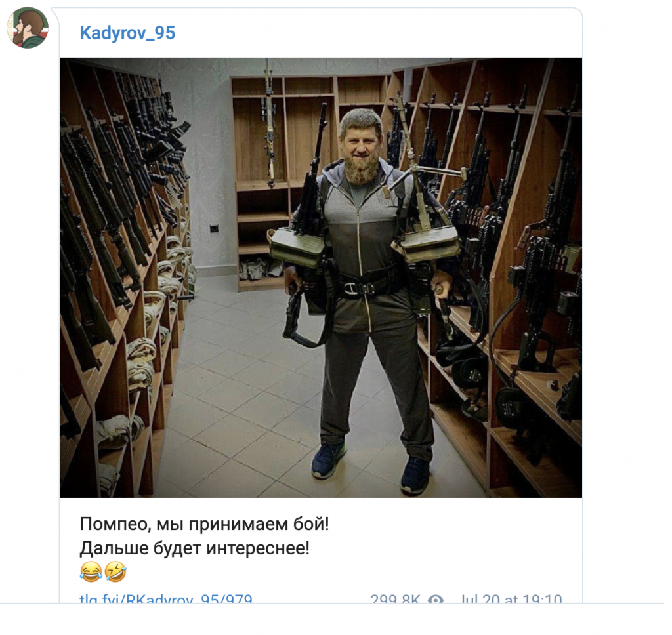Viewport: 672px width, 635px height.
Task: Click the 299.8K view counter
Action: 394,598
